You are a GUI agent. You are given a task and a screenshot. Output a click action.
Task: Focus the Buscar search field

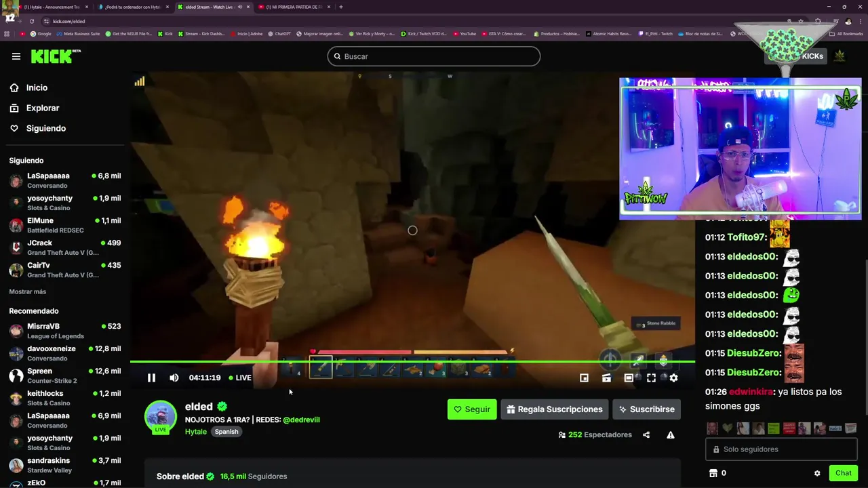pyautogui.click(x=434, y=56)
